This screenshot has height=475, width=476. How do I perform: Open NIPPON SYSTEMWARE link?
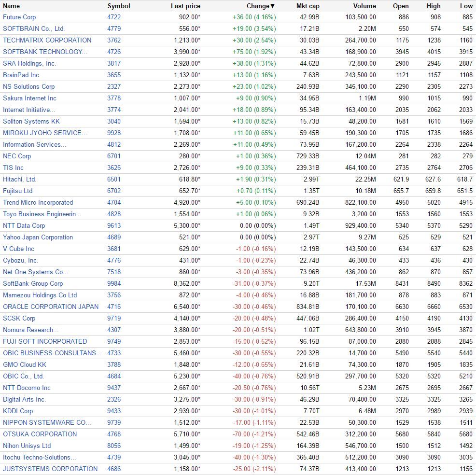coord(47,422)
